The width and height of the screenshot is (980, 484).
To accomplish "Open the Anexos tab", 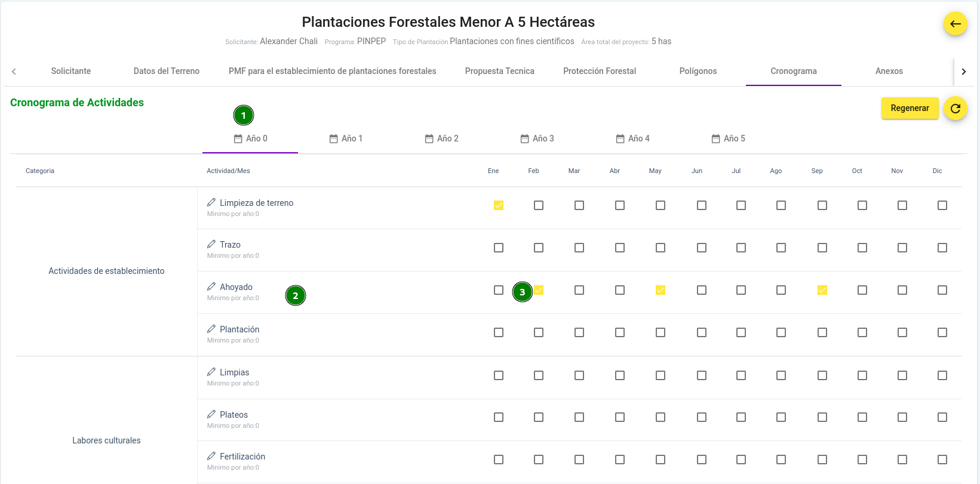I will click(x=889, y=71).
